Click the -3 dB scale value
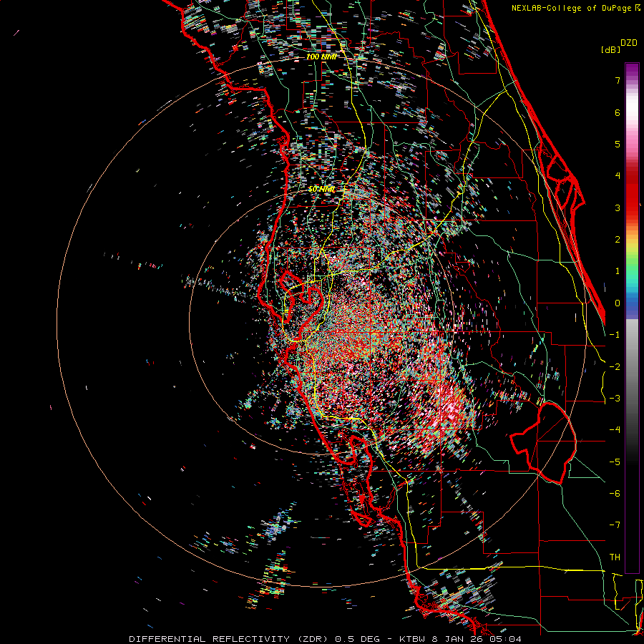Image resolution: width=644 pixels, height=644 pixels. (x=615, y=399)
